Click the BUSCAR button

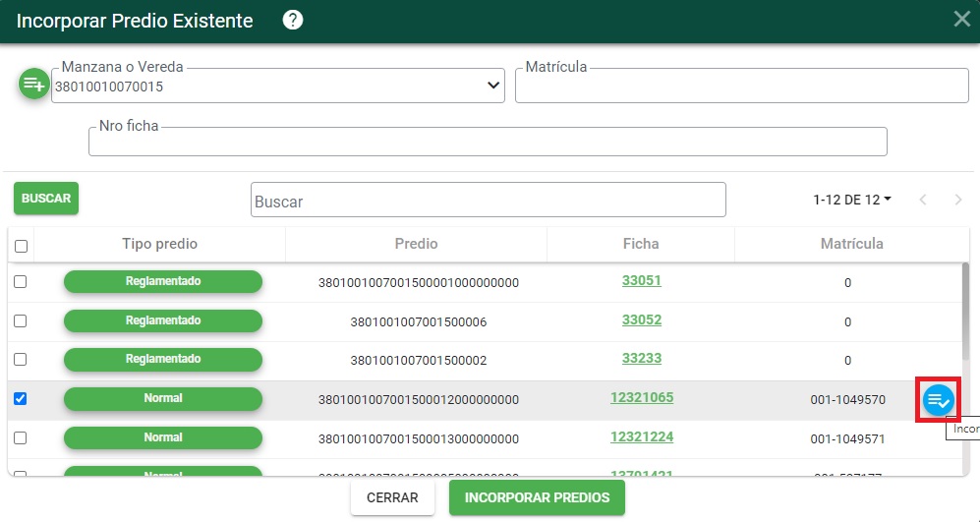pos(46,199)
